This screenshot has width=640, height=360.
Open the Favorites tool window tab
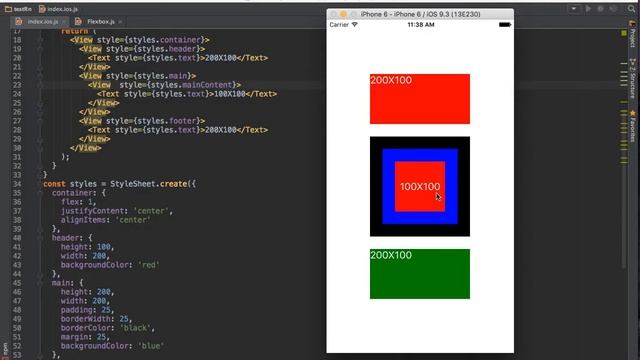pyautogui.click(x=633, y=126)
